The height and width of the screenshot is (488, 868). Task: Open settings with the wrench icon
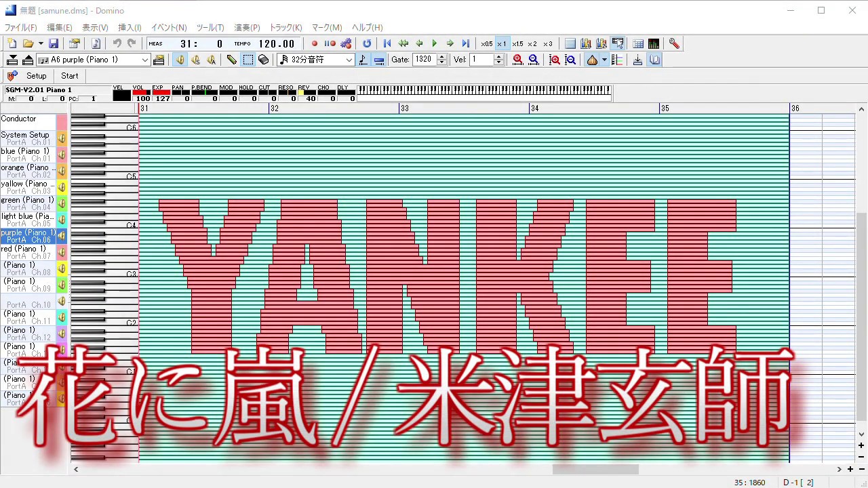pos(674,43)
